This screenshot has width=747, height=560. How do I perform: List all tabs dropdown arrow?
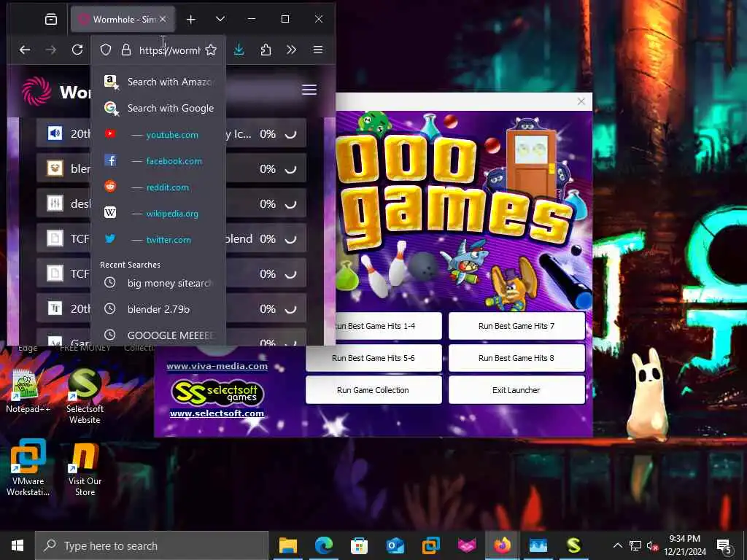click(220, 19)
